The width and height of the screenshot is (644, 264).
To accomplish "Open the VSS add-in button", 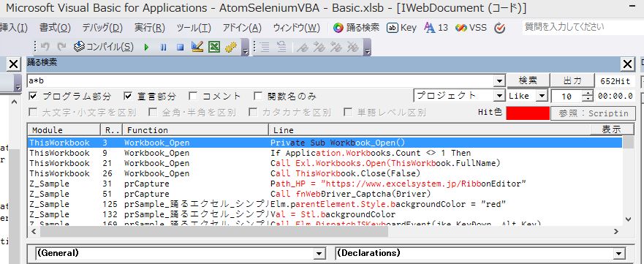I will pyautogui.click(x=471, y=28).
